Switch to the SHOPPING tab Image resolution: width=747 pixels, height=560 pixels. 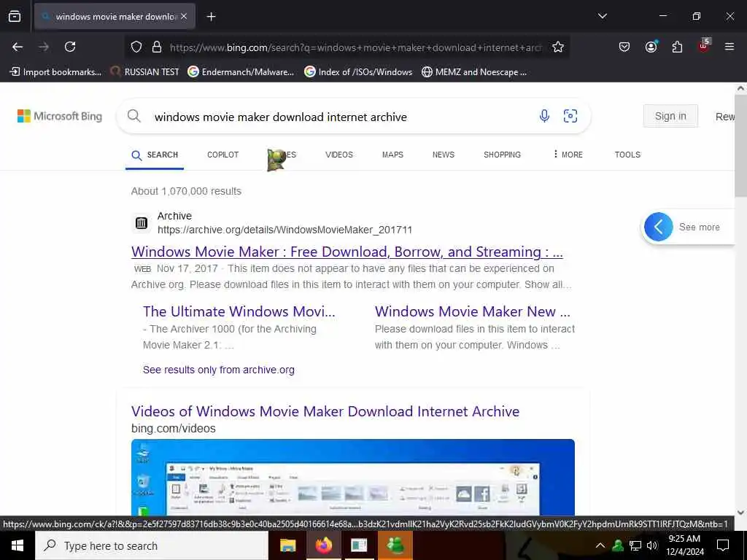[x=502, y=155]
